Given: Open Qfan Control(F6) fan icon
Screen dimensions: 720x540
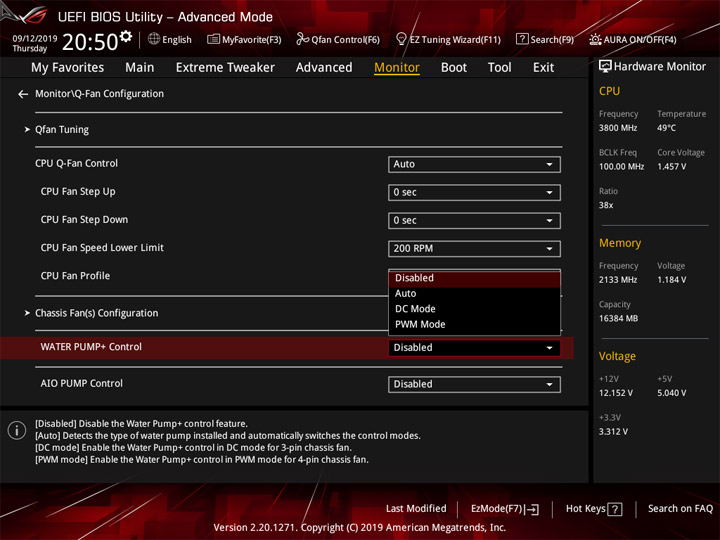Looking at the screenshot, I should pos(302,39).
